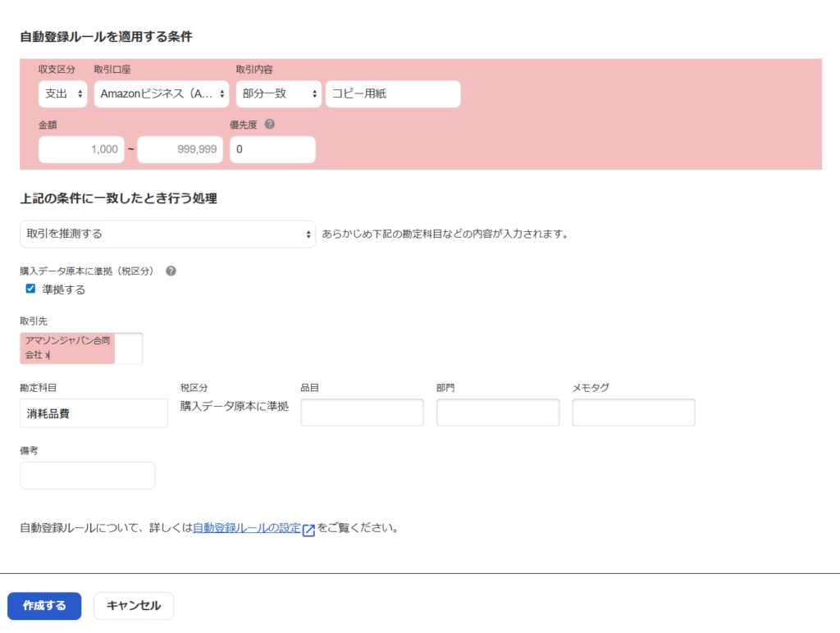Open the 取引口座 dropdown showing Amazonビジネス

click(162, 94)
